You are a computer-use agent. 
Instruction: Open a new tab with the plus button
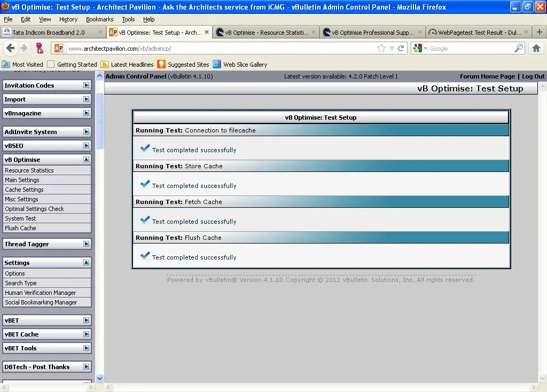coord(539,32)
